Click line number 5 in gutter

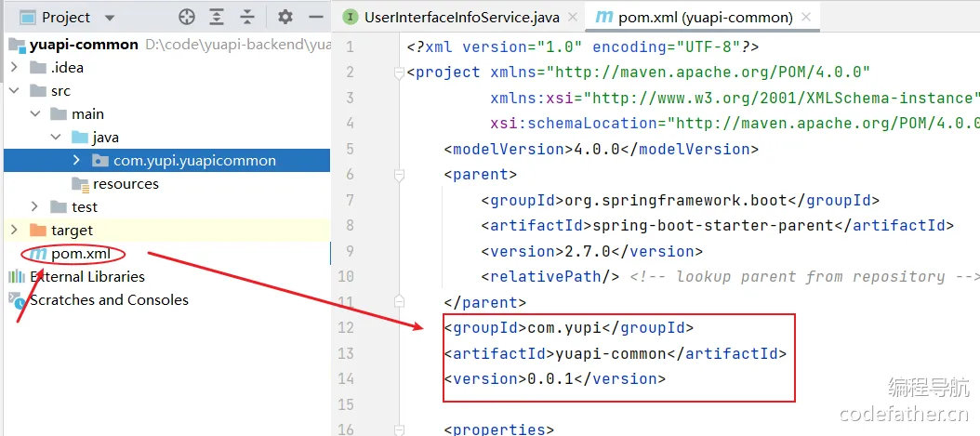[x=349, y=150]
